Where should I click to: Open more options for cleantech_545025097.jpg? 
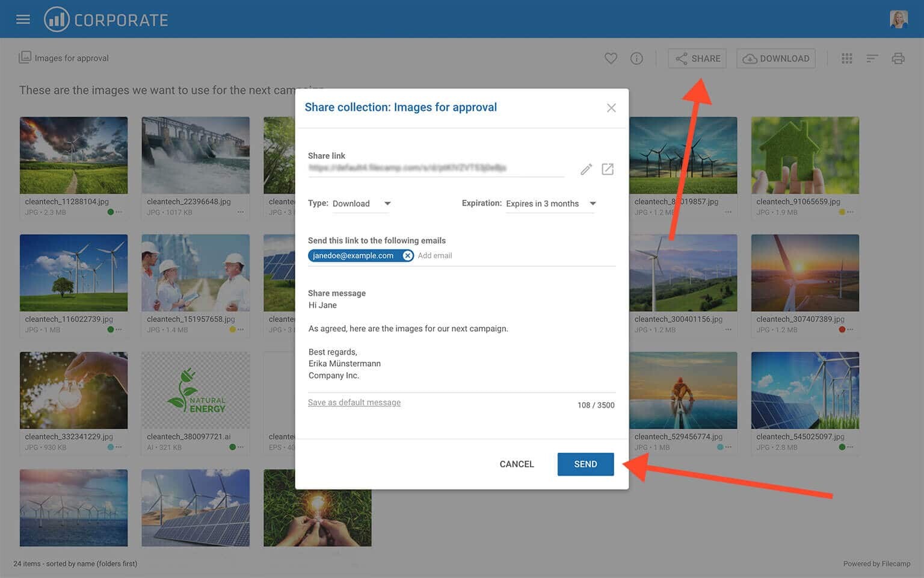(x=850, y=447)
